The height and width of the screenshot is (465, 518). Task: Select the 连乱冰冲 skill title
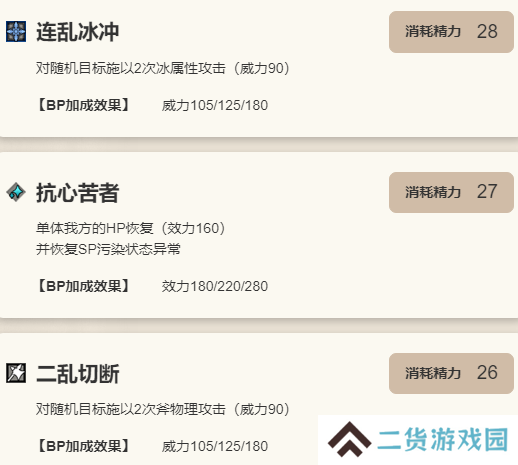click(77, 32)
